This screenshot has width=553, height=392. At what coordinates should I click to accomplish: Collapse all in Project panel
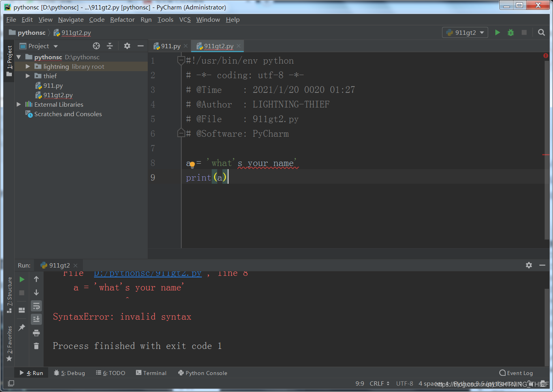point(110,46)
